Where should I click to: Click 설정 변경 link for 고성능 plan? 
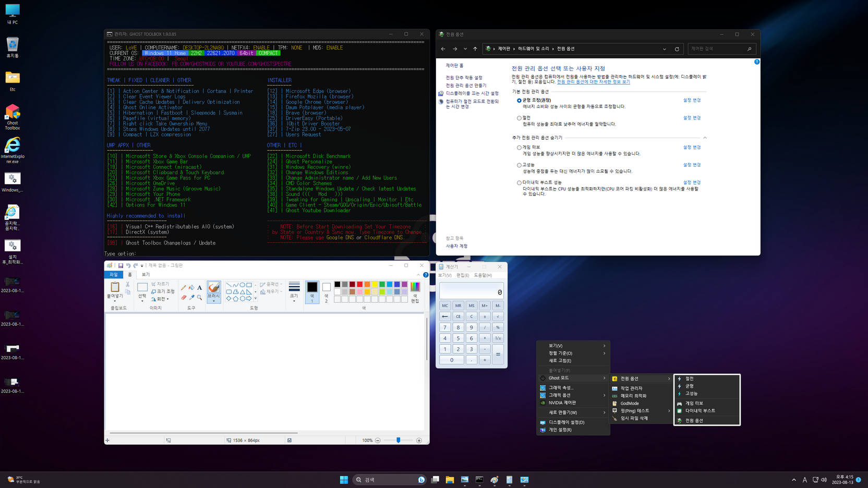coord(692,165)
